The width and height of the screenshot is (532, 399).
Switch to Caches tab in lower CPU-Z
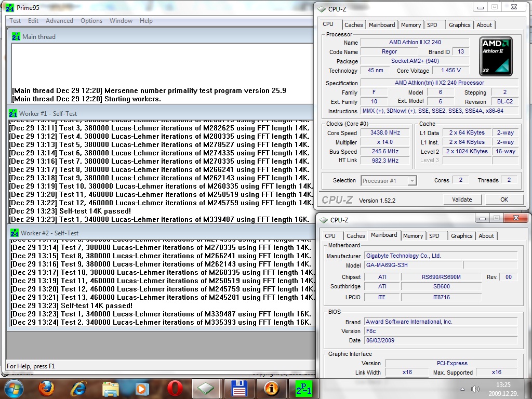[355, 236]
